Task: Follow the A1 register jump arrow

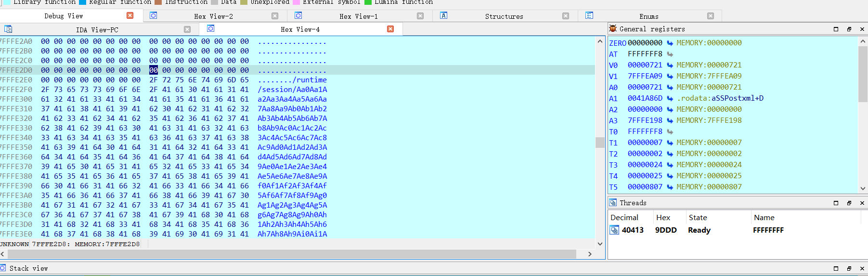Action: 670,98
